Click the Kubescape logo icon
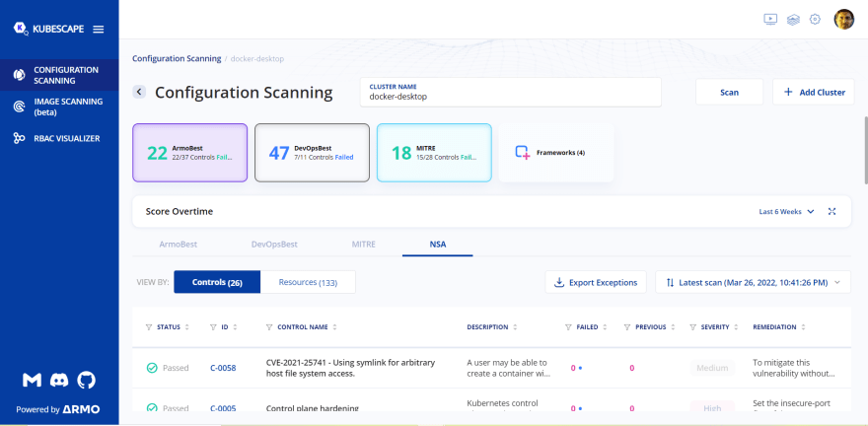Image resolution: width=868 pixels, height=426 pixels. [21, 29]
